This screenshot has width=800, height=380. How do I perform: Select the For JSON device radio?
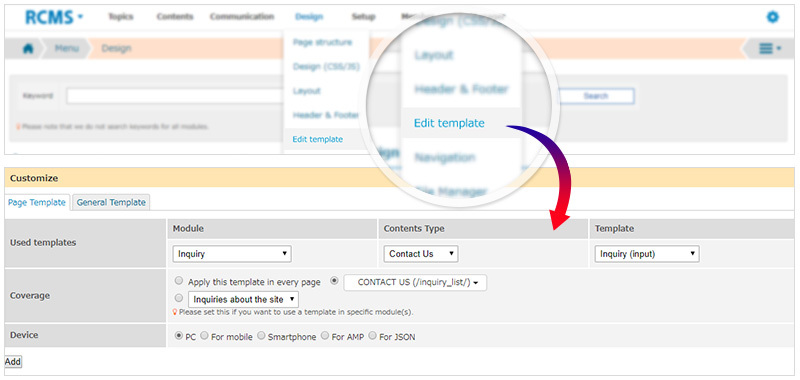pos(372,336)
